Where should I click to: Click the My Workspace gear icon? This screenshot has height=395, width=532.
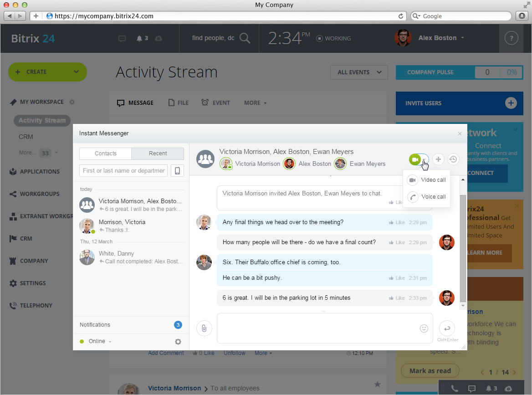pos(72,102)
